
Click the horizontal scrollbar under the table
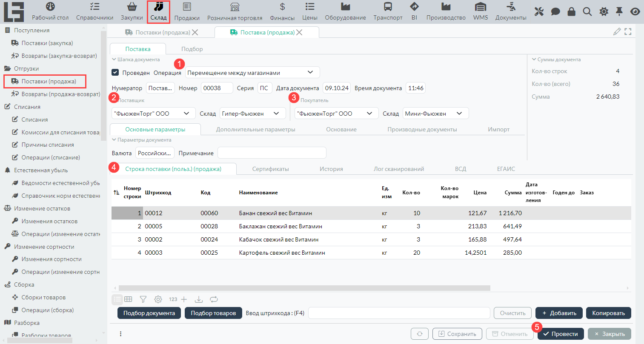(x=304, y=288)
